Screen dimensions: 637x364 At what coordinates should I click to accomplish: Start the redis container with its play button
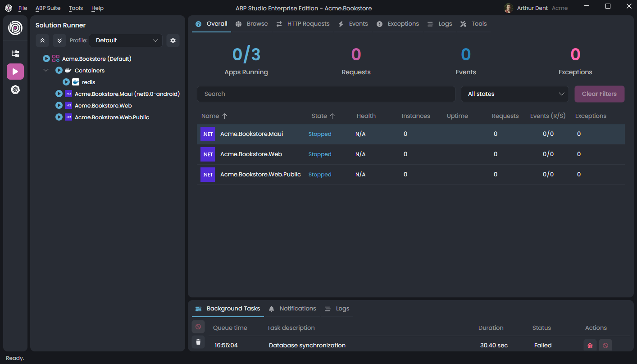[66, 82]
